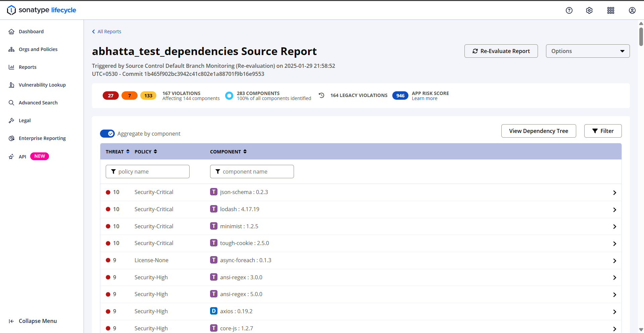Focus the policy name filter field
644x333 pixels.
coord(148,172)
